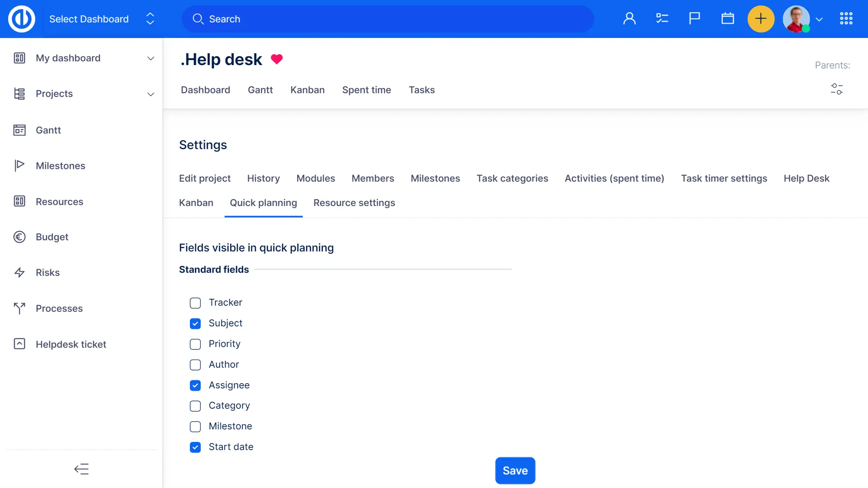Viewport: 868px width, 488px height.
Task: Click the Save button
Action: coord(515,470)
